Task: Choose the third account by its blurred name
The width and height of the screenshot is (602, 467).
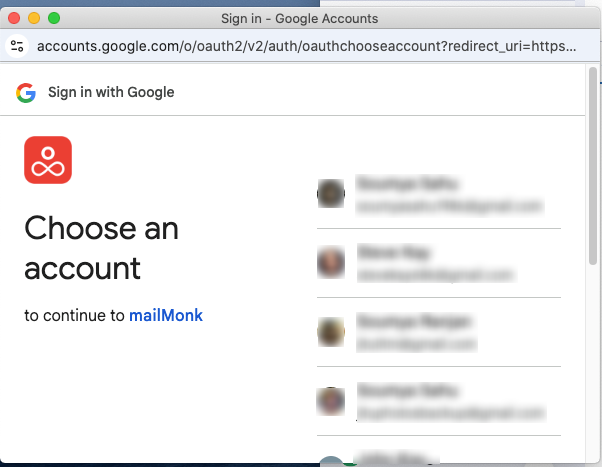Action: (x=414, y=321)
